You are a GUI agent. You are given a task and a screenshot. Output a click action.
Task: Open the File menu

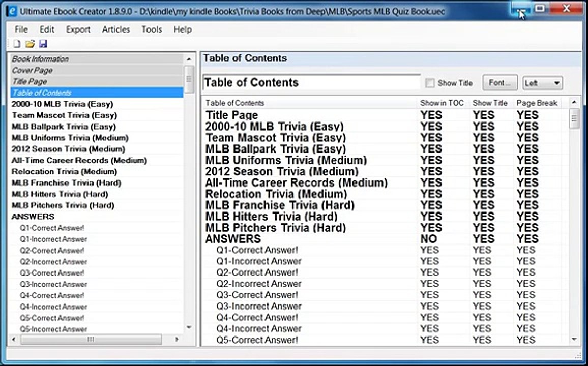(x=21, y=29)
